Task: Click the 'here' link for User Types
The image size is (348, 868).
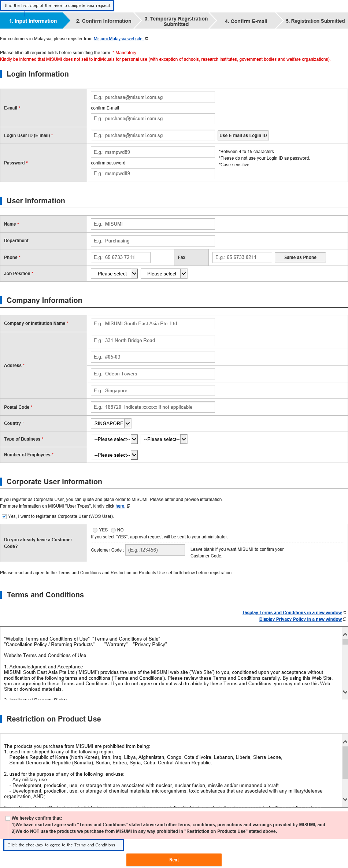Action: coord(120,506)
